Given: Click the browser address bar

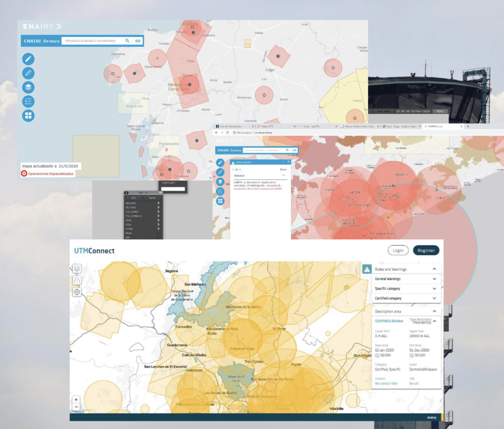Looking at the screenshot, I should click(x=366, y=132).
